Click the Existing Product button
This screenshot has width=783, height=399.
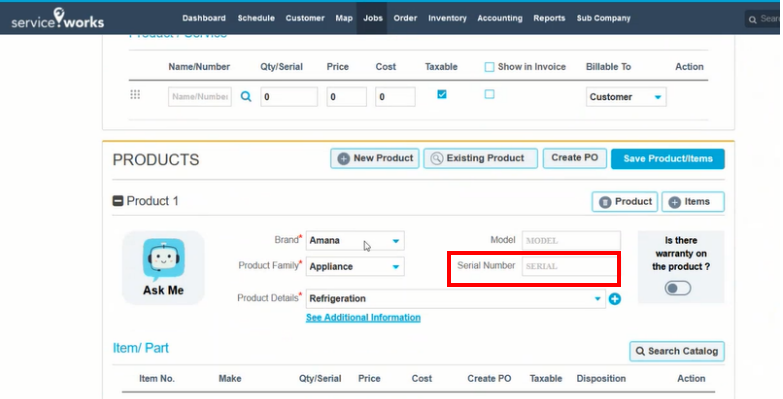480,158
